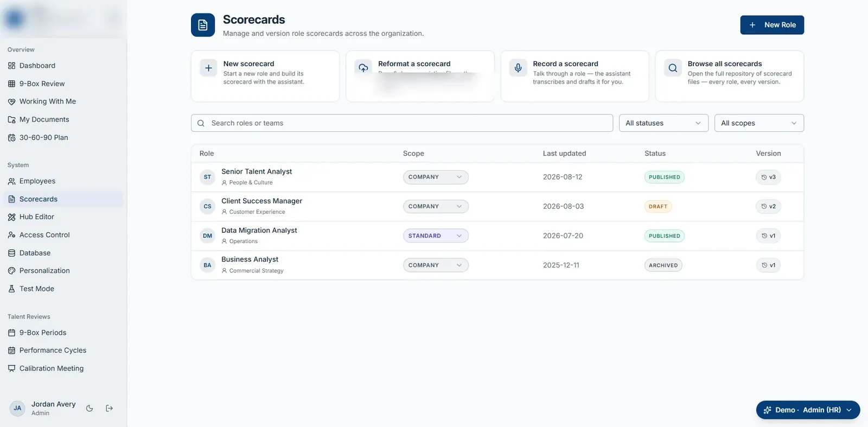
Task: Open version history v3 for Senior Talent Analyst
Action: pos(768,177)
